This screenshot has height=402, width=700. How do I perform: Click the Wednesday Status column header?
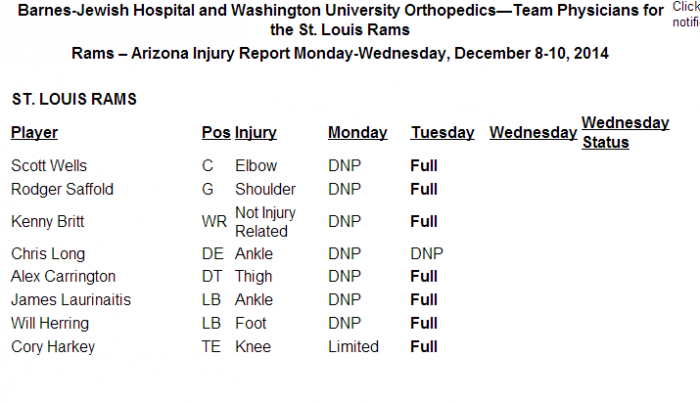pos(625,132)
